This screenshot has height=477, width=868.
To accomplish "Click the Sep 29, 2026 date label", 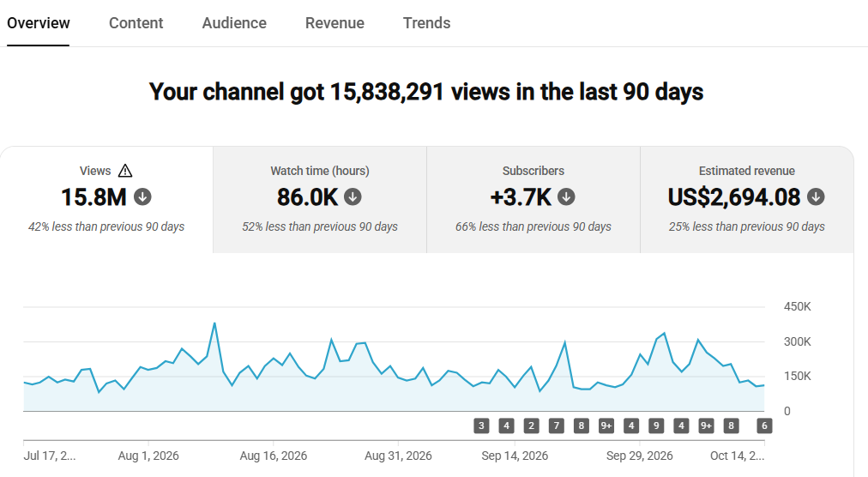I will click(639, 456).
